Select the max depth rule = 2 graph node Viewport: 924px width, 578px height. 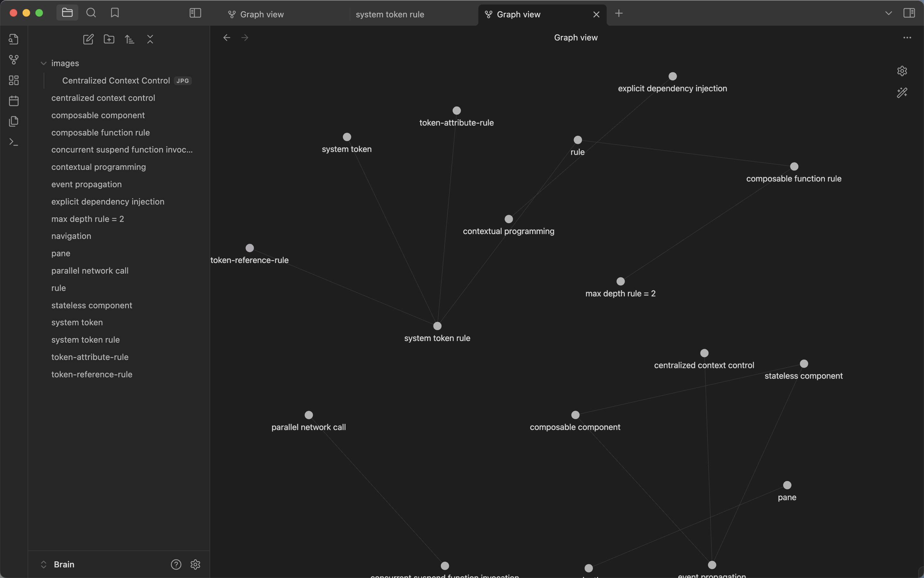[x=621, y=281]
